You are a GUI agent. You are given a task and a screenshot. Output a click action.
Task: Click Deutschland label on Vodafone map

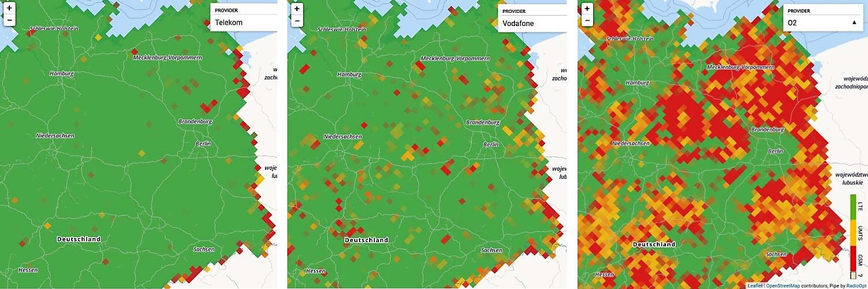(366, 240)
